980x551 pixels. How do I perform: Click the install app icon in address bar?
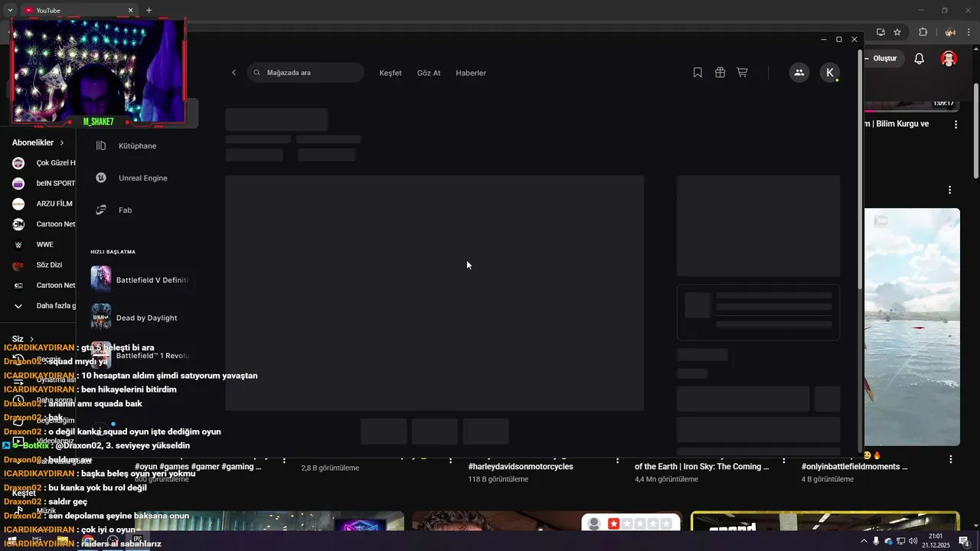tap(880, 32)
